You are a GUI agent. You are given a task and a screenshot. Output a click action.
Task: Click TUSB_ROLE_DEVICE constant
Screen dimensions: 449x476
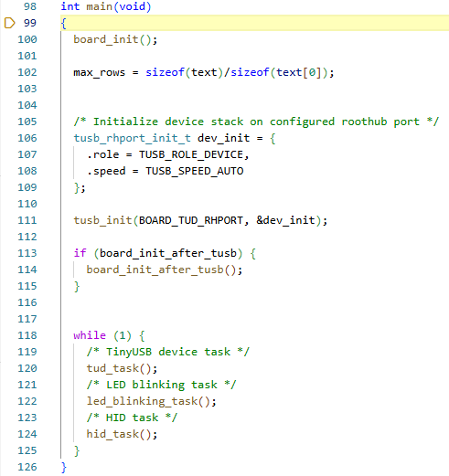[x=191, y=154]
